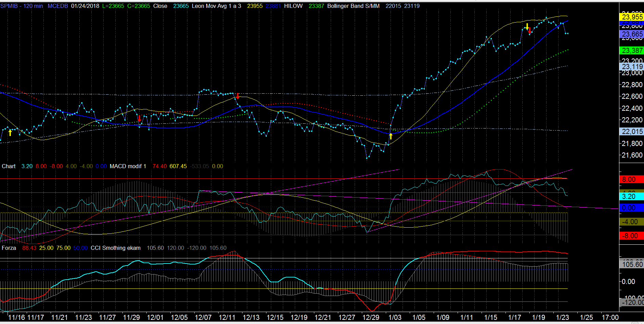Click the L=23665 low value
Screen dimensions: 644x324
pos(113,6)
